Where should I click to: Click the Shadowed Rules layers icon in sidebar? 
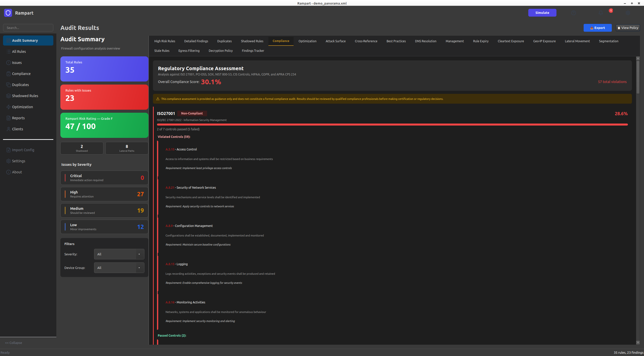click(x=9, y=96)
